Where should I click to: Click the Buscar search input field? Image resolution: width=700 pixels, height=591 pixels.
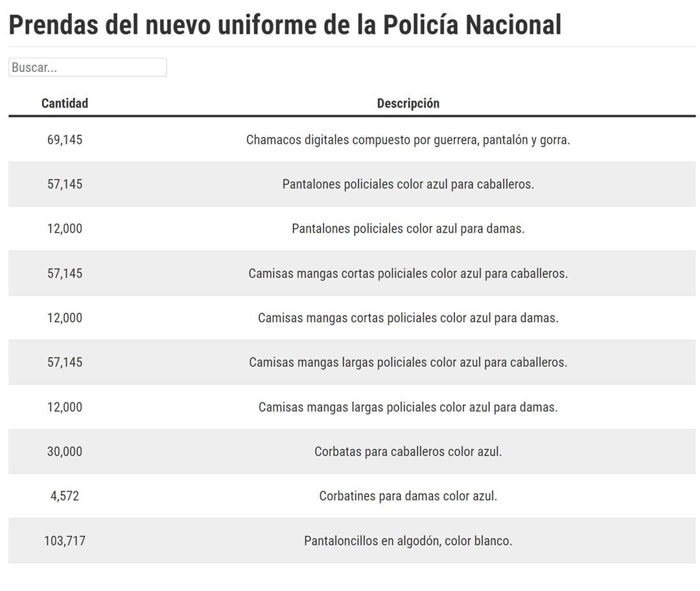point(87,67)
